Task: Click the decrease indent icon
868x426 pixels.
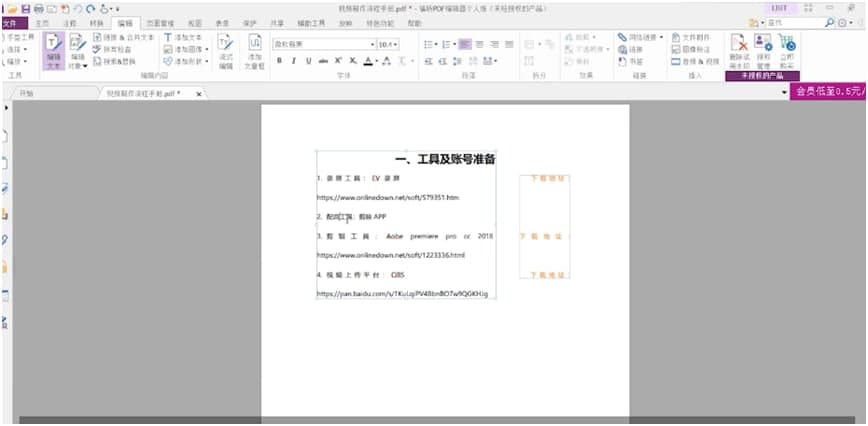Action: pyautogui.click(x=428, y=61)
